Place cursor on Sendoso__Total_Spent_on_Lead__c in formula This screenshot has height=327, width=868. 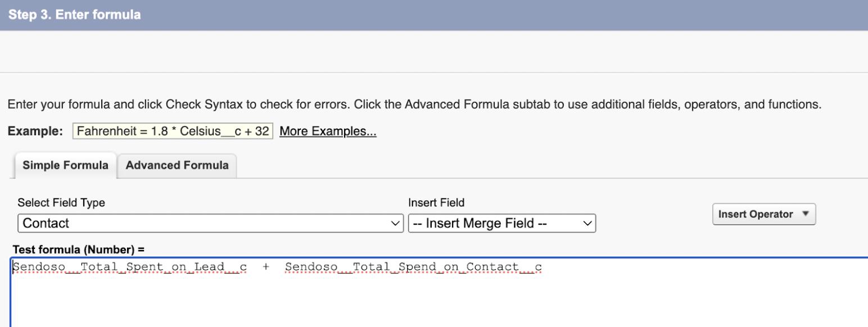(x=130, y=266)
